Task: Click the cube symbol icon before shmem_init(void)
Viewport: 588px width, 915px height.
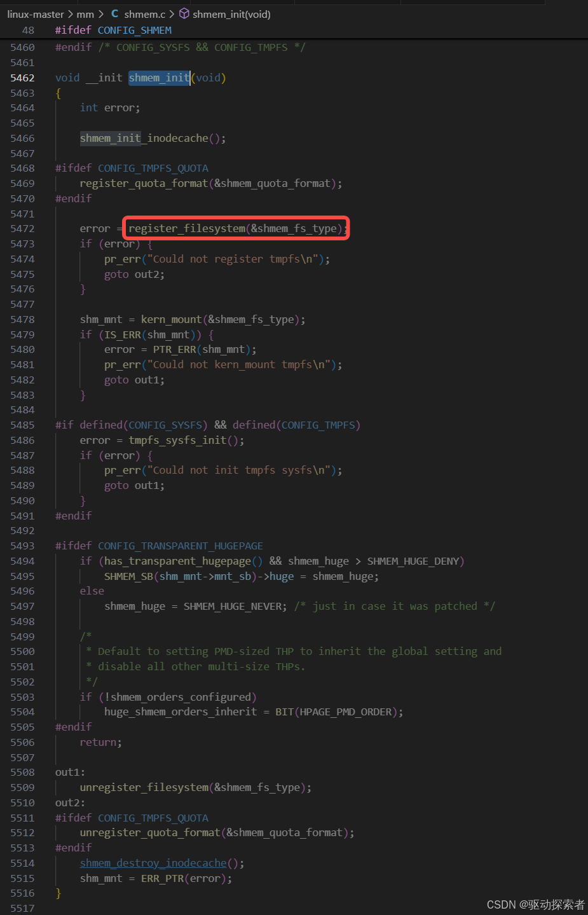Action: click(x=184, y=13)
